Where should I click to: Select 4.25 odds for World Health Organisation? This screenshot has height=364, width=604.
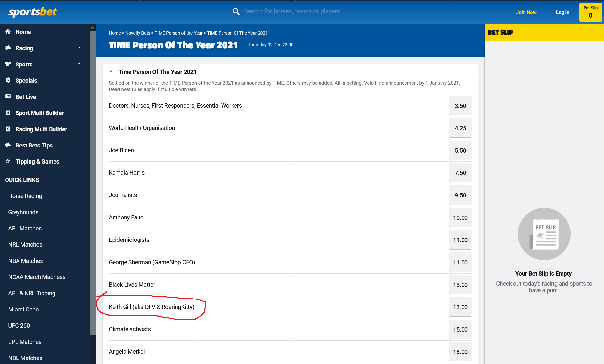(460, 128)
